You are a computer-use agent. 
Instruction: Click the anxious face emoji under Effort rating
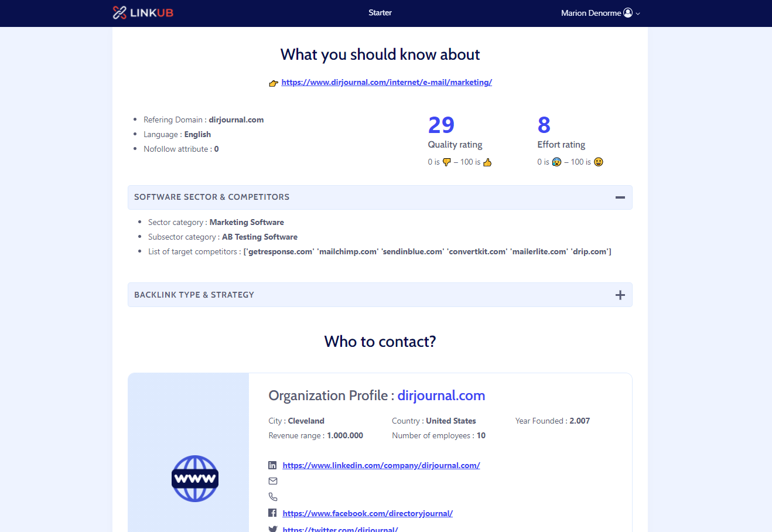click(x=556, y=162)
